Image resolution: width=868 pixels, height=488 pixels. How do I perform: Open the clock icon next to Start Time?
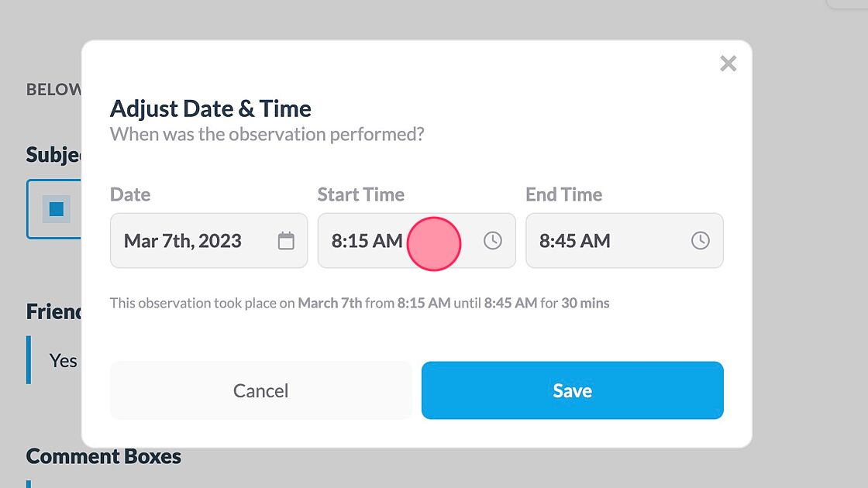pyautogui.click(x=493, y=241)
